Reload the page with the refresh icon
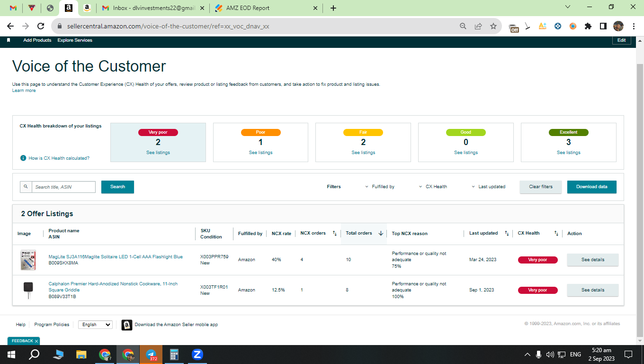644x364 pixels. [x=41, y=26]
